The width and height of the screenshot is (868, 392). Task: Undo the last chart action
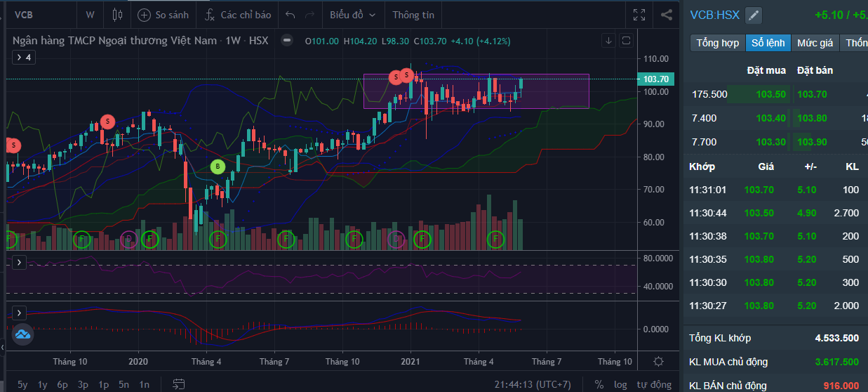pos(291,14)
